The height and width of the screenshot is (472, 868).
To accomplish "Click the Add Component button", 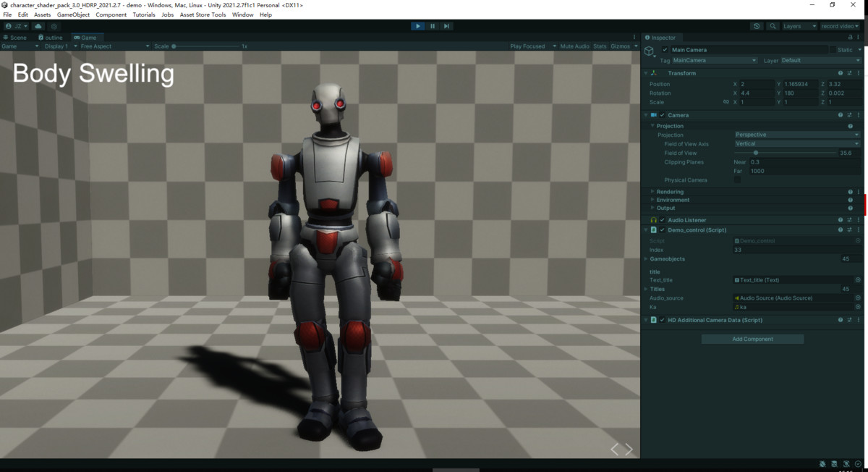I will 752,338.
